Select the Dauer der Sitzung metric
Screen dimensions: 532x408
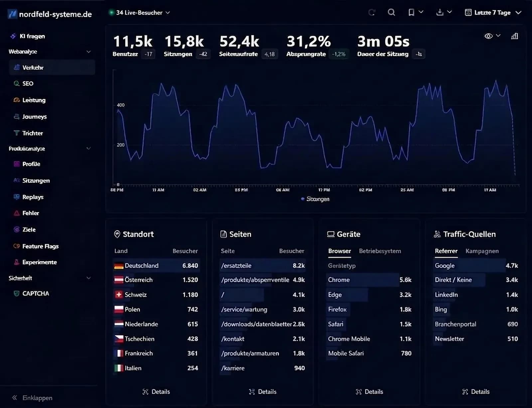pos(391,47)
